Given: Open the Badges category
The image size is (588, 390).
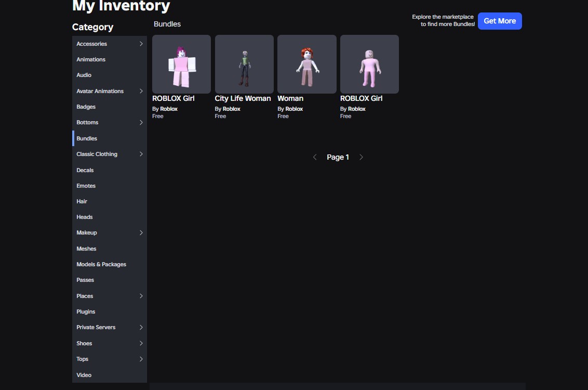Looking at the screenshot, I should click(x=110, y=107).
